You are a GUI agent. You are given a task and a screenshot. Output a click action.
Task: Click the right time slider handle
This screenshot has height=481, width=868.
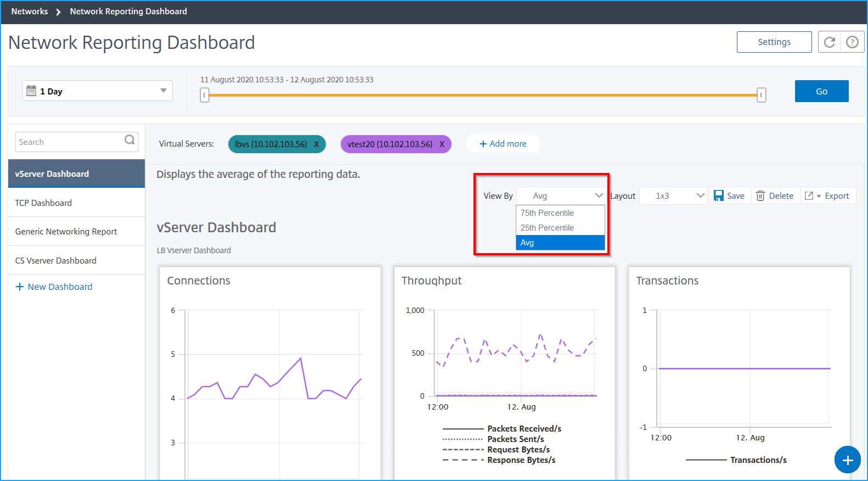click(761, 95)
